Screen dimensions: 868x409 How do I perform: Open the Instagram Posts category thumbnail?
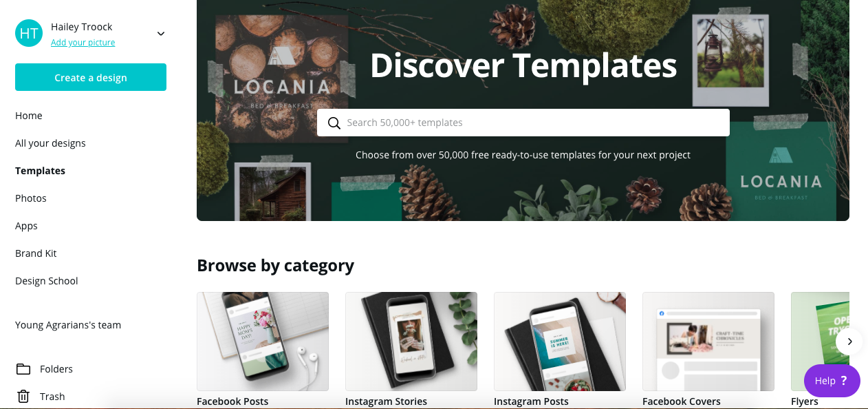point(560,342)
